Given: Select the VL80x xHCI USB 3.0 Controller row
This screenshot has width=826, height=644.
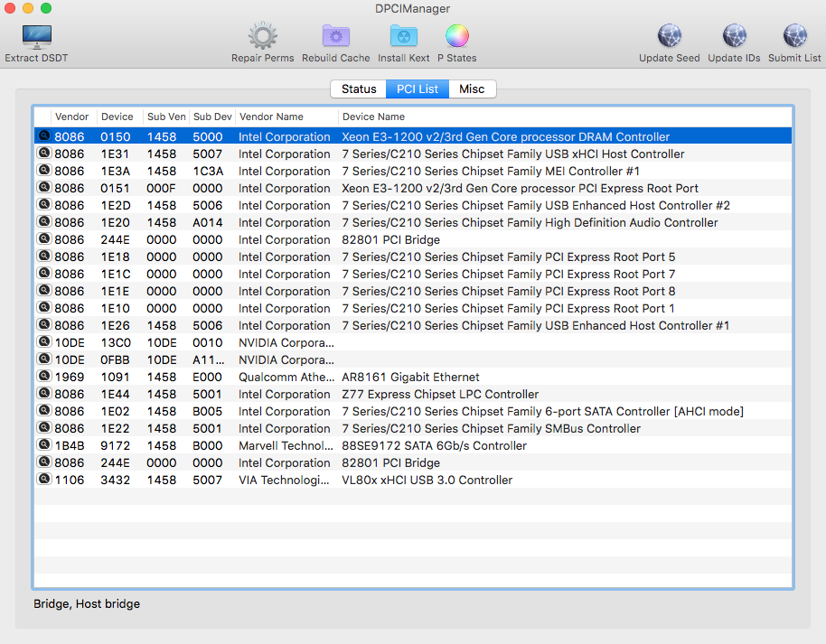Looking at the screenshot, I should [x=427, y=480].
